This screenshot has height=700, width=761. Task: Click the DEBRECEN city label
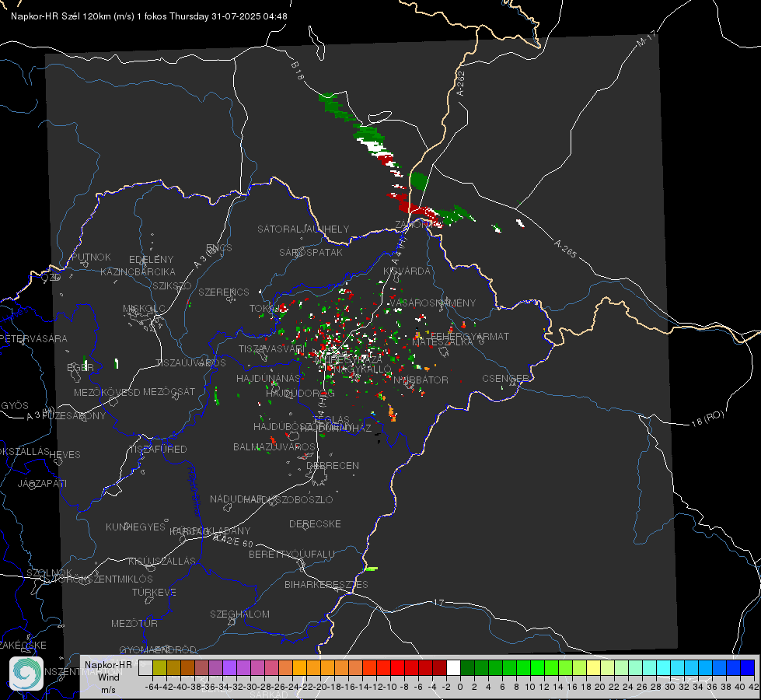coord(333,465)
